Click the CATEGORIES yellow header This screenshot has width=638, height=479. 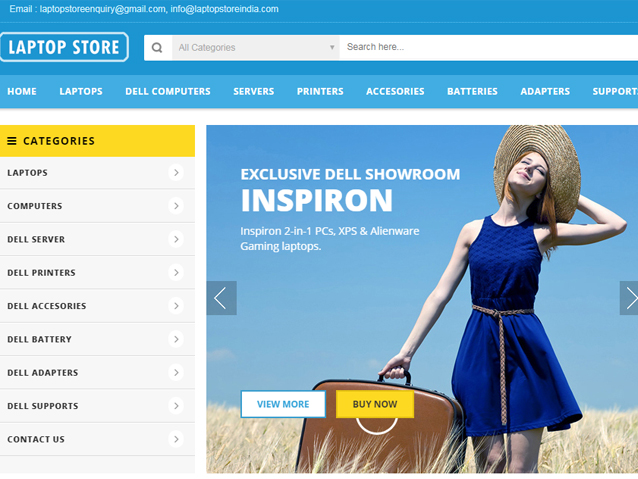[97, 141]
